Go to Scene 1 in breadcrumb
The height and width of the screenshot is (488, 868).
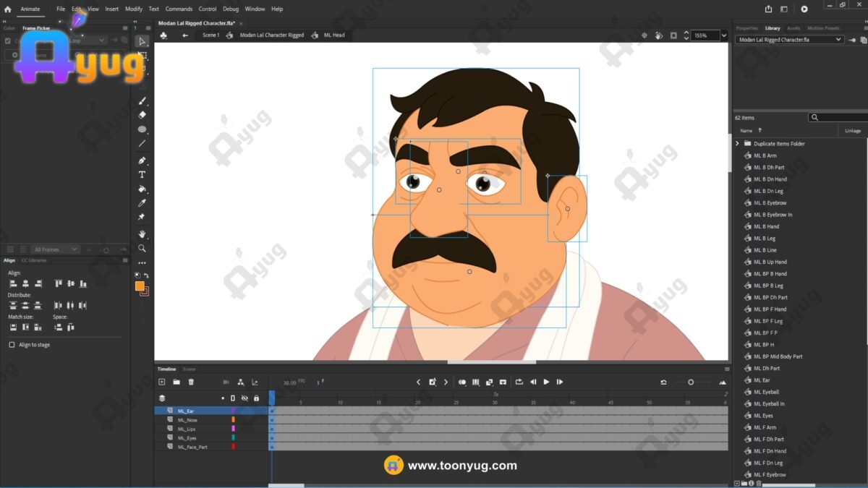210,35
